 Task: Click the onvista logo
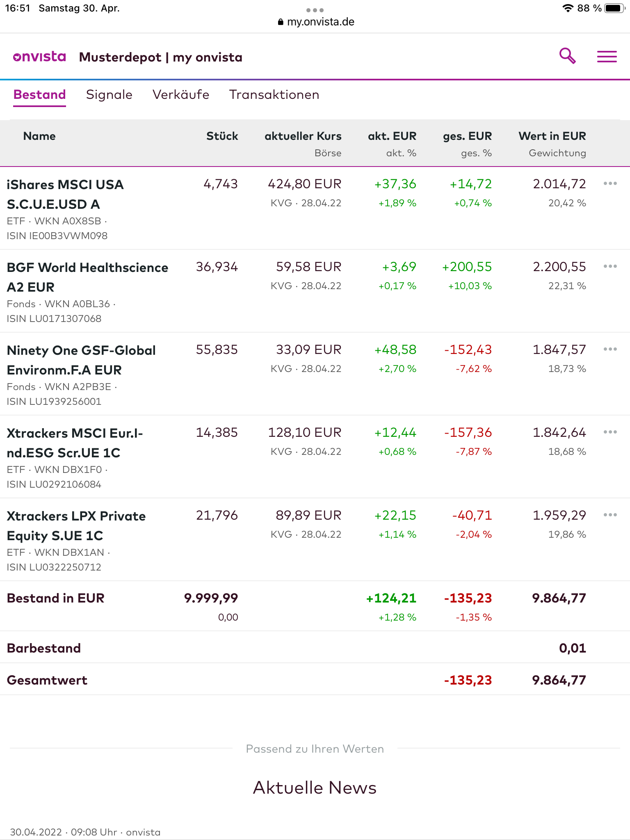(39, 57)
